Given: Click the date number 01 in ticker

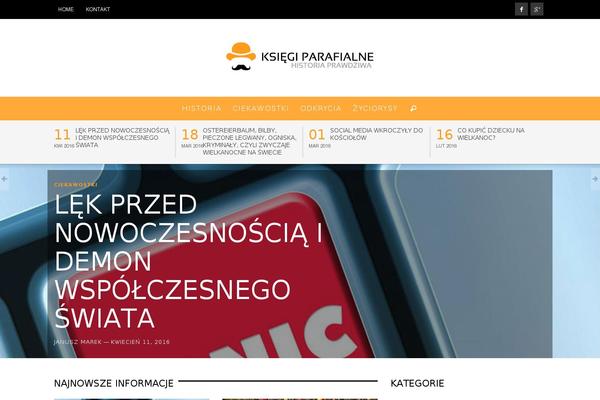Looking at the screenshot, I should pyautogui.click(x=317, y=135).
